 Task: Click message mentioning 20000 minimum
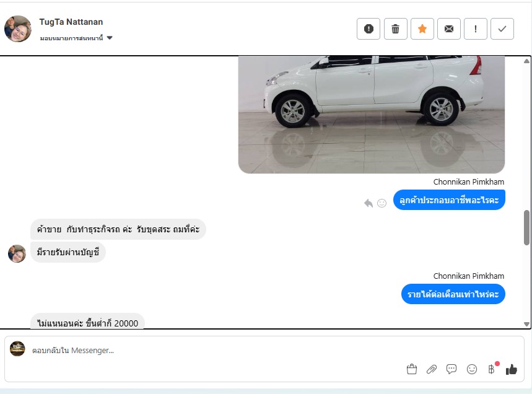pos(87,322)
